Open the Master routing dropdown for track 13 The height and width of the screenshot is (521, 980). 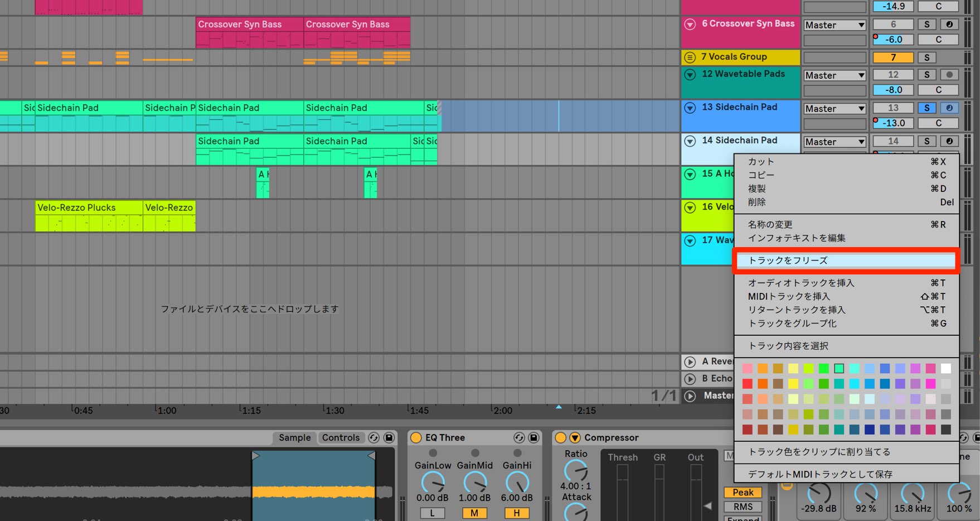click(x=835, y=109)
